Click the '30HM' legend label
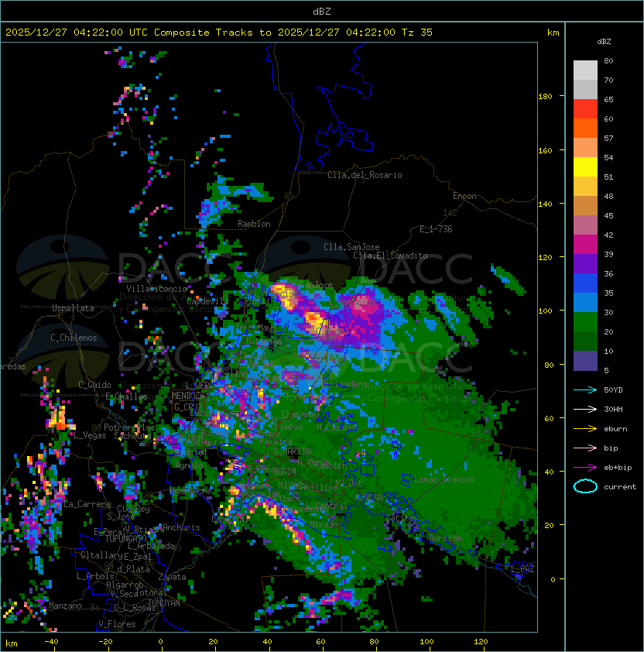Screen dimensions: 644x652 pos(613,409)
